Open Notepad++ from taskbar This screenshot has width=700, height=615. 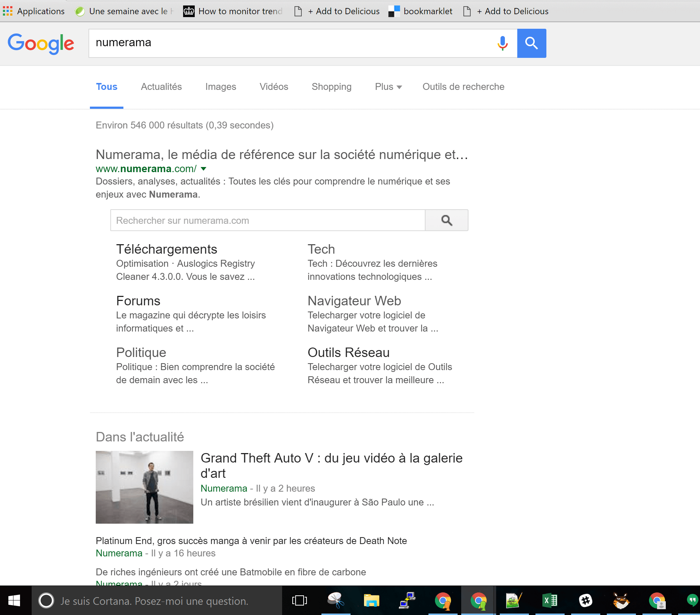click(514, 600)
